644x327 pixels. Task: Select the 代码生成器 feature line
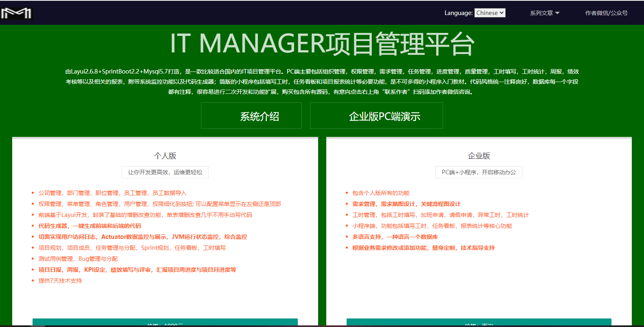pos(90,226)
